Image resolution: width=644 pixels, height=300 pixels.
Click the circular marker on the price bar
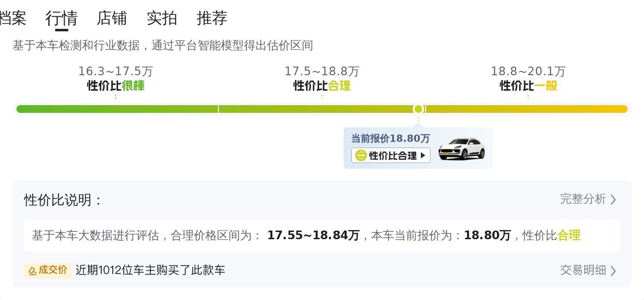[418, 109]
